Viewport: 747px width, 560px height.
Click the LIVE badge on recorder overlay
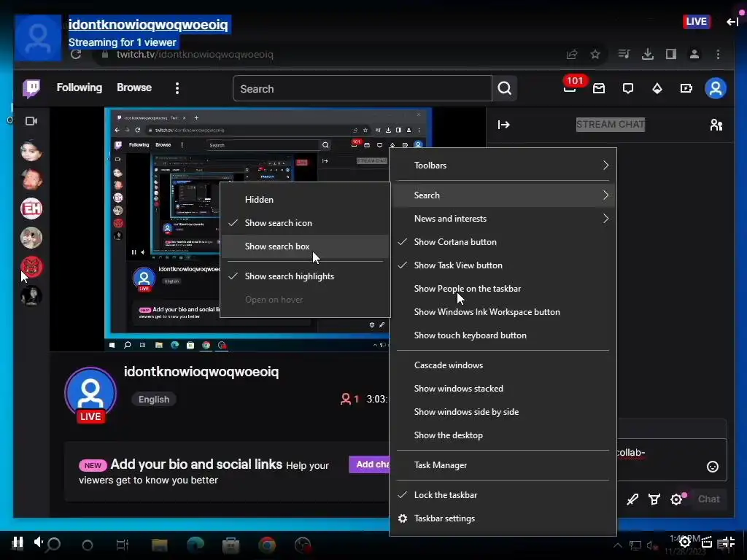(697, 21)
